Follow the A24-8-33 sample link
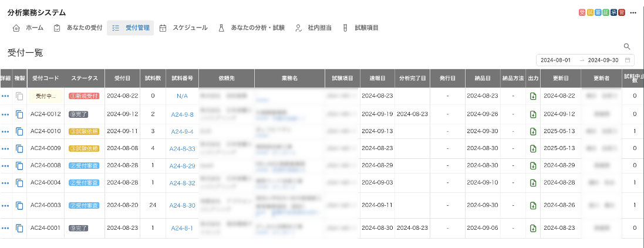The image size is (644, 248). coord(181,148)
